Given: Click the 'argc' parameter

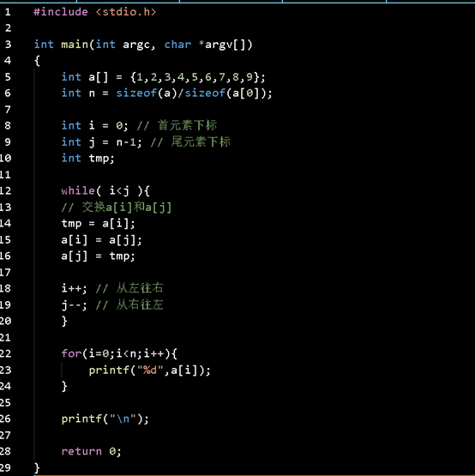Looking at the screenshot, I should point(136,45).
